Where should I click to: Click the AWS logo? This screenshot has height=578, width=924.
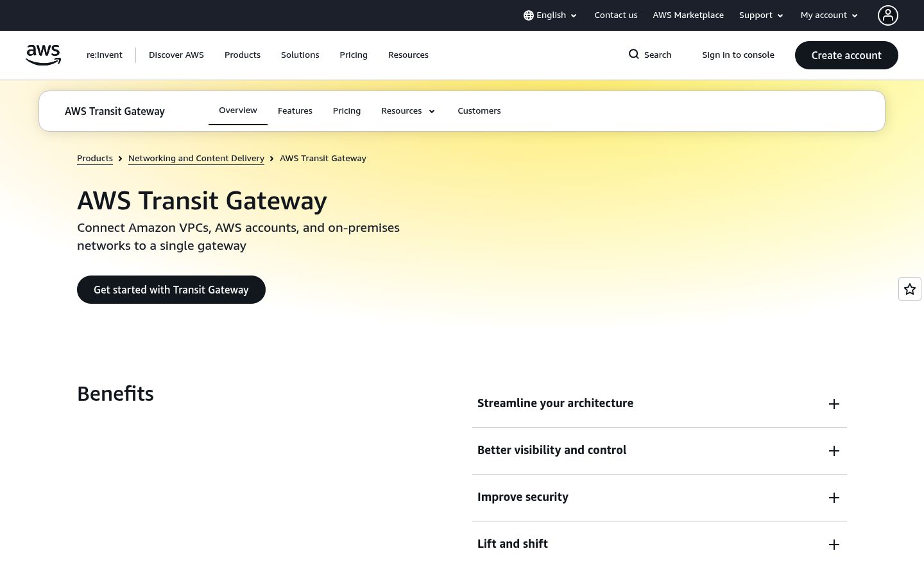click(x=43, y=55)
